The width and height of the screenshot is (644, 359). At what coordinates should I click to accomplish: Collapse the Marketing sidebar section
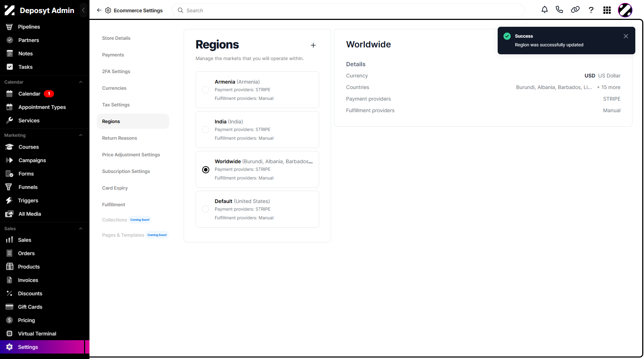pyautogui.click(x=81, y=135)
